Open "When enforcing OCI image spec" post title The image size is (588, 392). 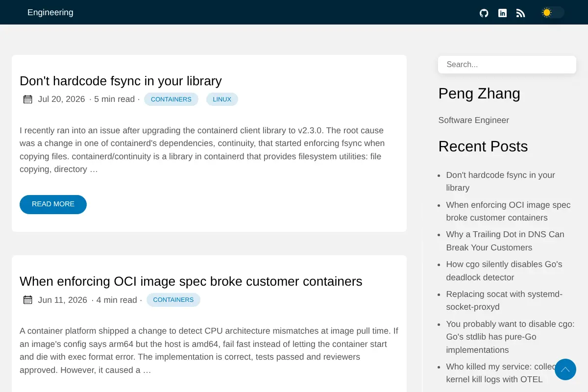click(x=191, y=281)
